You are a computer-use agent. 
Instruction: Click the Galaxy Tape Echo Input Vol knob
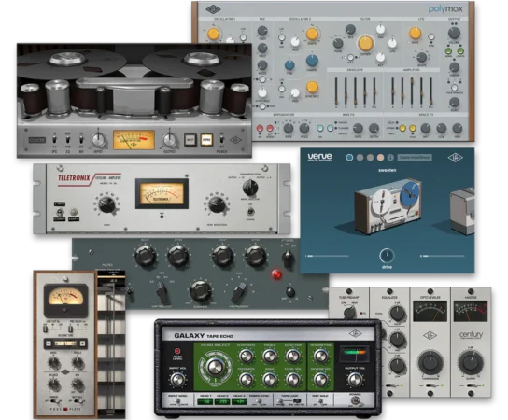point(177,379)
